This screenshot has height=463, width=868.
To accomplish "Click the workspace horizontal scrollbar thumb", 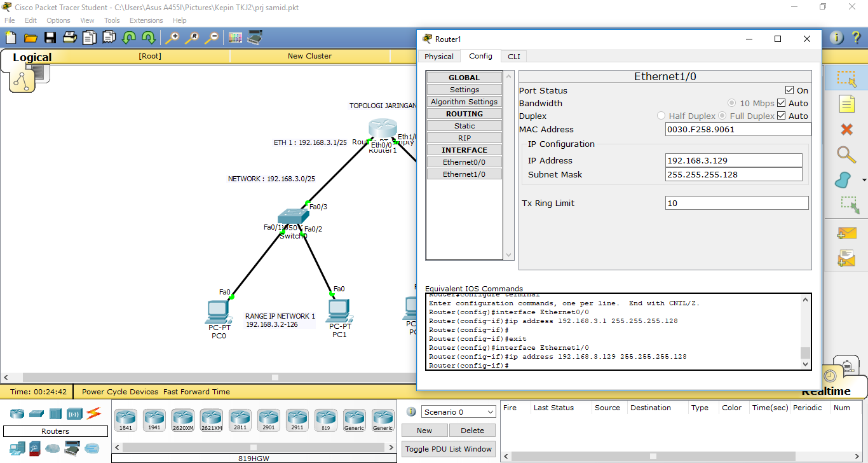I will [275, 377].
